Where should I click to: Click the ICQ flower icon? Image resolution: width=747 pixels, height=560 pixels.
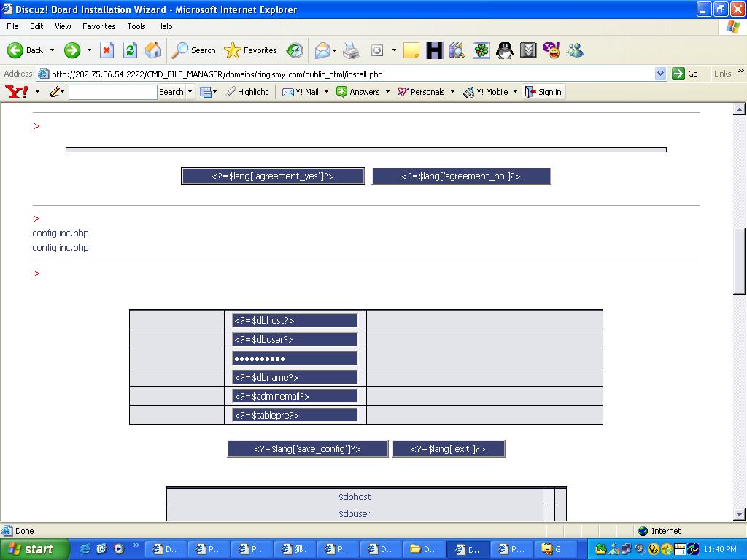tap(481, 50)
